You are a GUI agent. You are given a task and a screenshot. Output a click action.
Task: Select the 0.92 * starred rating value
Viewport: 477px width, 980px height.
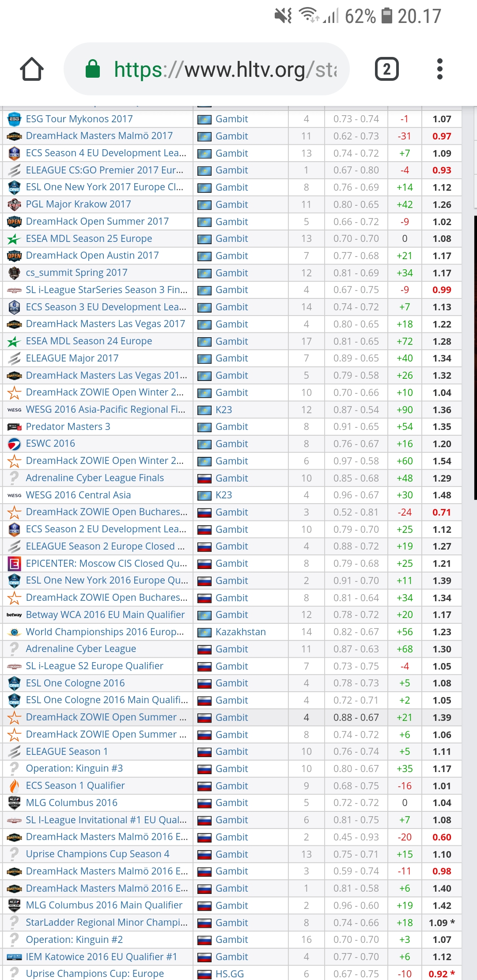point(442,974)
